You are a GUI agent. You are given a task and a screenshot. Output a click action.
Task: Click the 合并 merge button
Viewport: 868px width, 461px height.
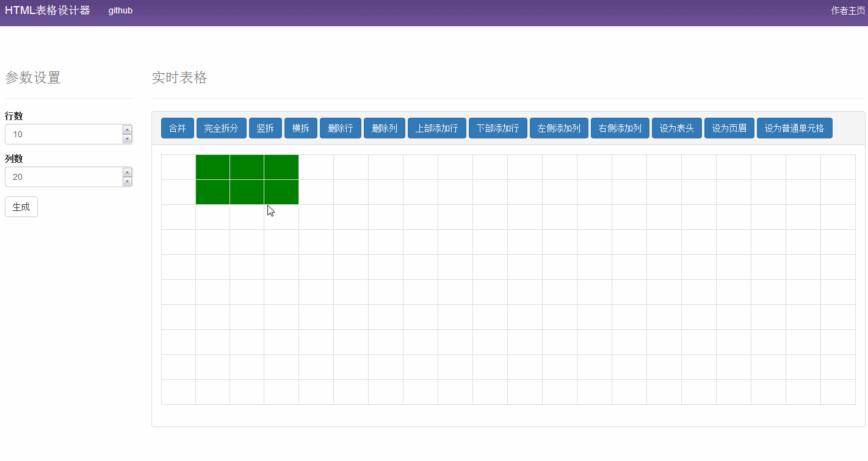tap(178, 129)
